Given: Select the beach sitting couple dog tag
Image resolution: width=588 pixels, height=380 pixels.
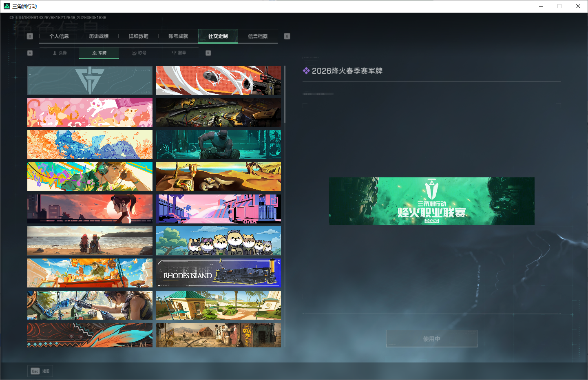Looking at the screenshot, I should (x=90, y=241).
